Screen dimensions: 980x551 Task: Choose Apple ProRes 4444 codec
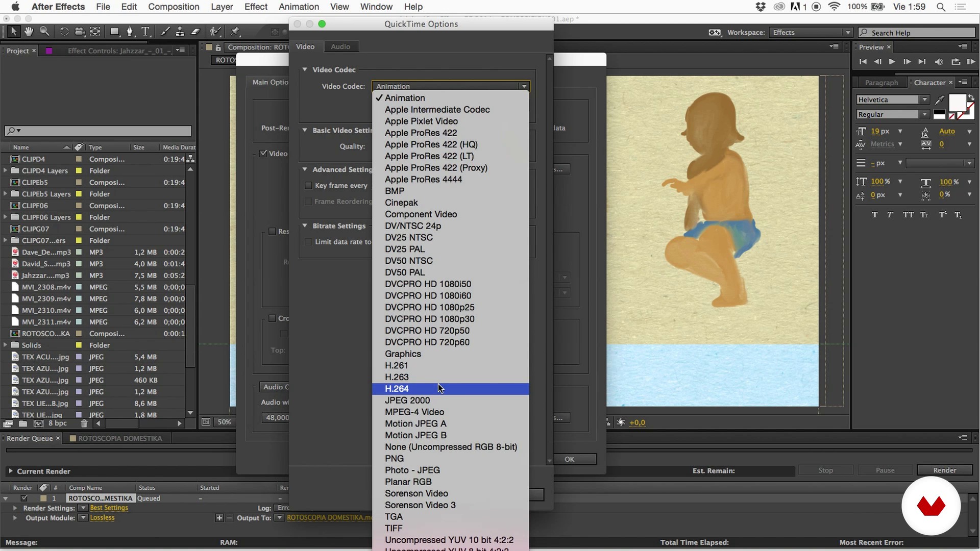(450, 180)
